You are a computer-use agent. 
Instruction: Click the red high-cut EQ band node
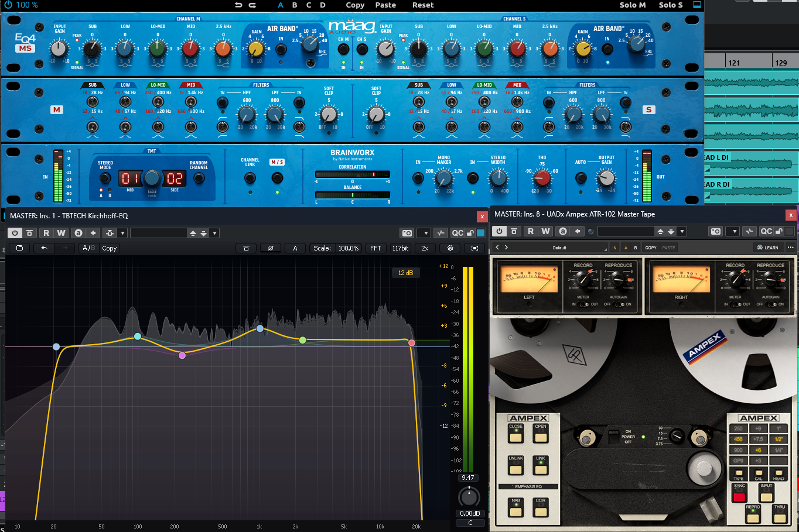coord(412,343)
